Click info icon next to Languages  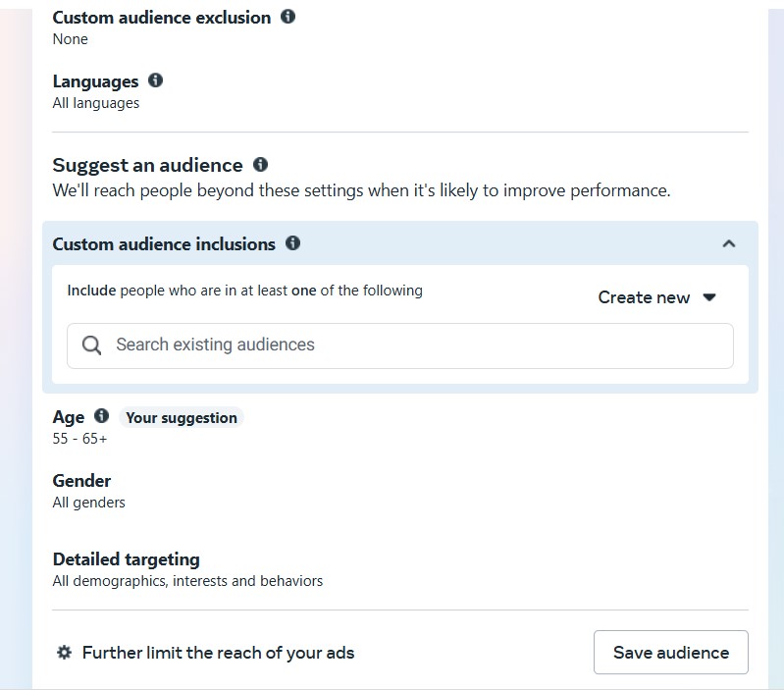155,80
